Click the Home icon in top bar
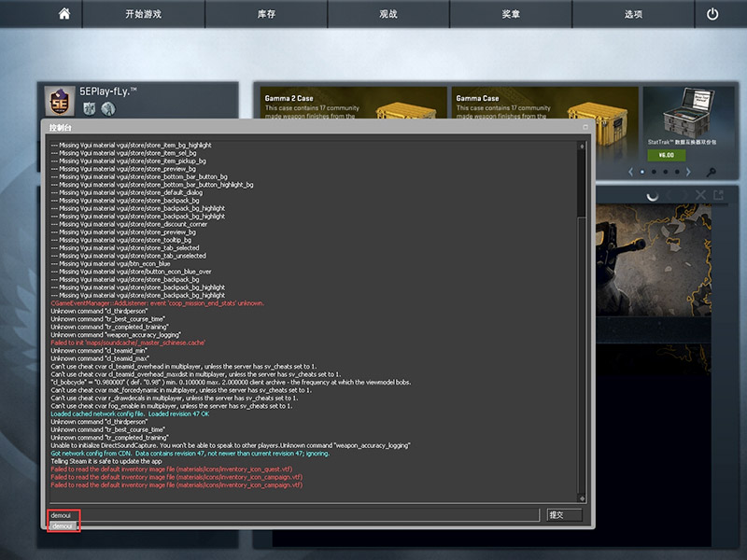This screenshot has width=747, height=560. (x=64, y=14)
